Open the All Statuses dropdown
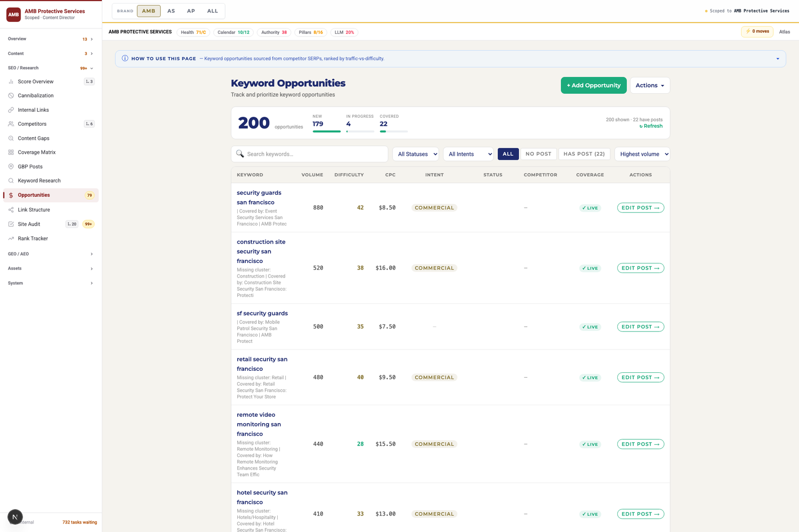 pyautogui.click(x=415, y=154)
